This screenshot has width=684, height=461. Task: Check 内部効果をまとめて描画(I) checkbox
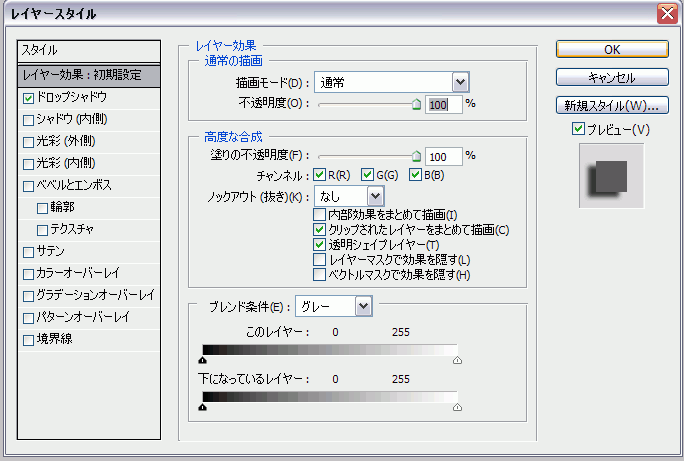tap(319, 215)
